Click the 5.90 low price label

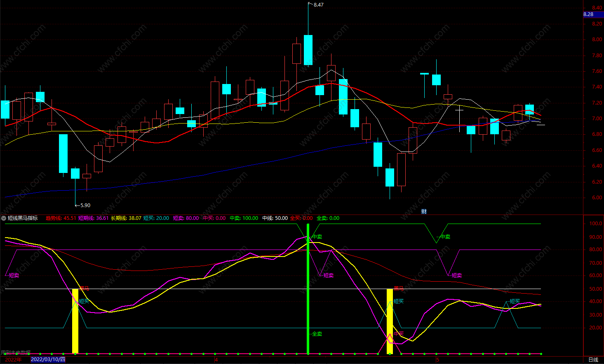coord(85,205)
